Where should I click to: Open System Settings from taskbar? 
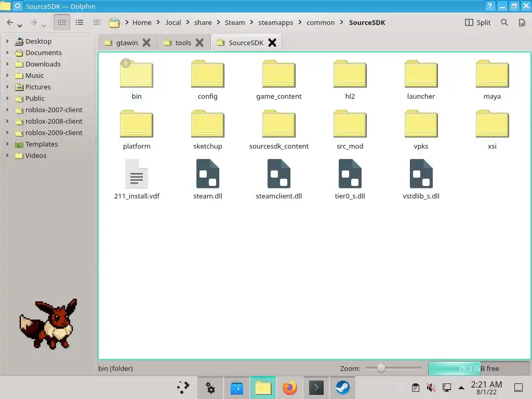210,388
